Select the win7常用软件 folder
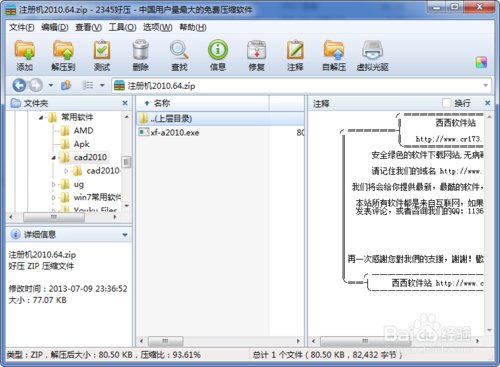 tap(97, 197)
